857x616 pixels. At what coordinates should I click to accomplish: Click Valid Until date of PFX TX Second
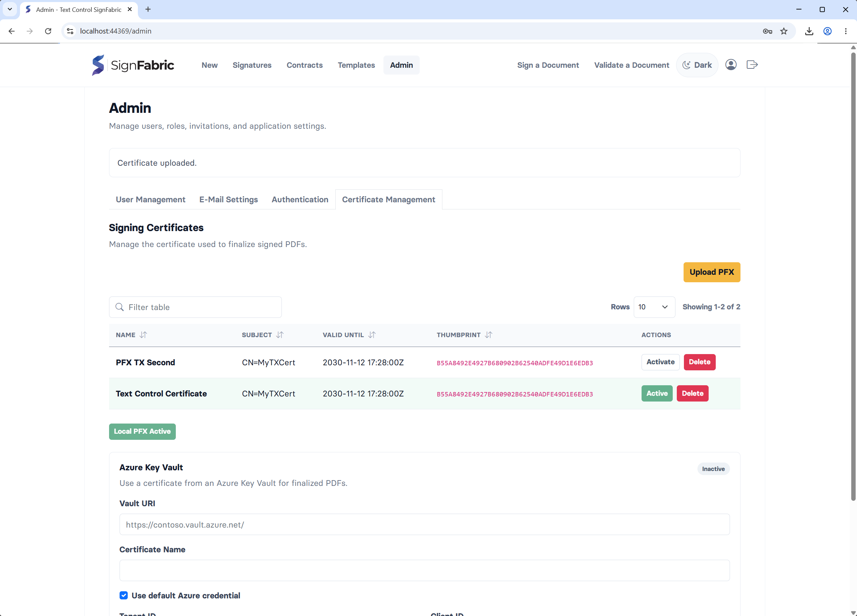(363, 363)
